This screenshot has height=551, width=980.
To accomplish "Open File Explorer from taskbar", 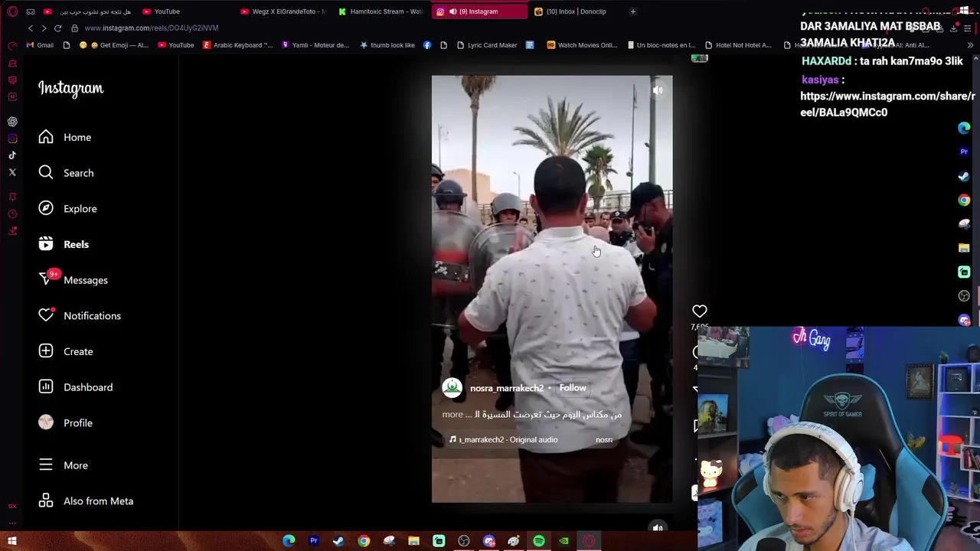I will click(x=413, y=542).
